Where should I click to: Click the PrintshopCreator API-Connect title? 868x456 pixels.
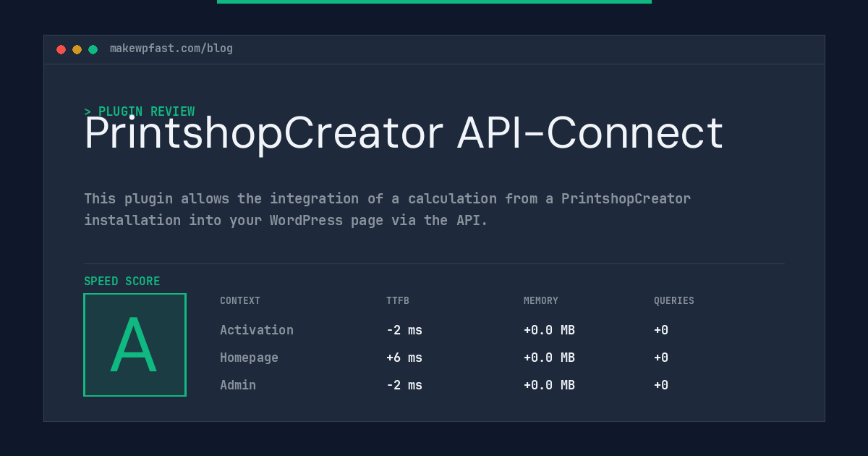point(404,134)
